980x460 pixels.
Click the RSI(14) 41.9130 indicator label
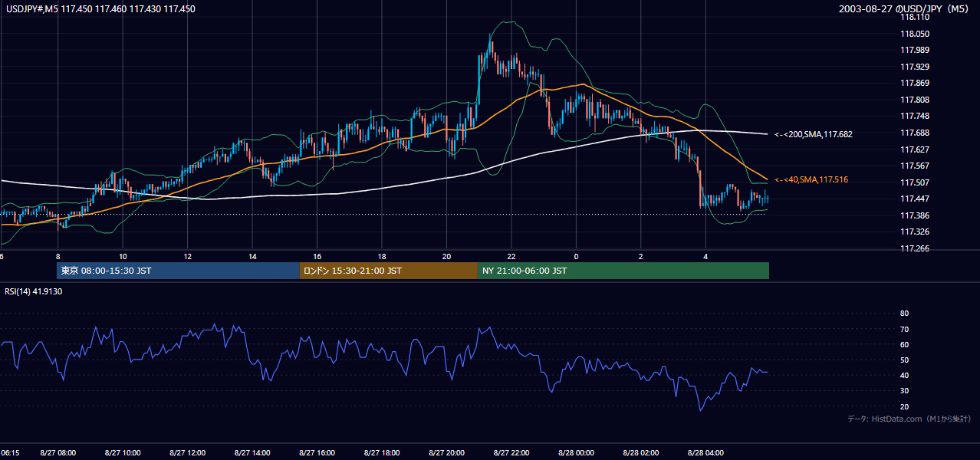coord(34,291)
